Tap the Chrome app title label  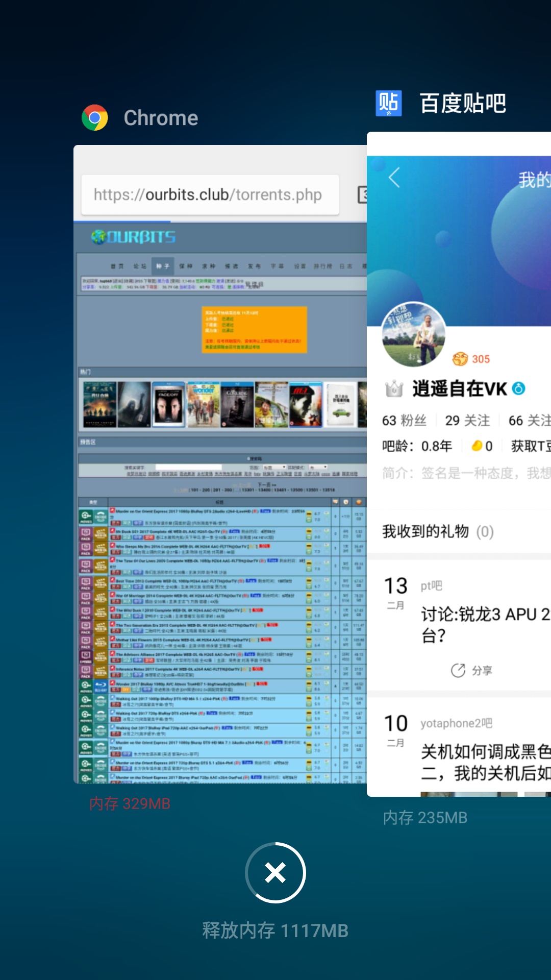(x=161, y=118)
